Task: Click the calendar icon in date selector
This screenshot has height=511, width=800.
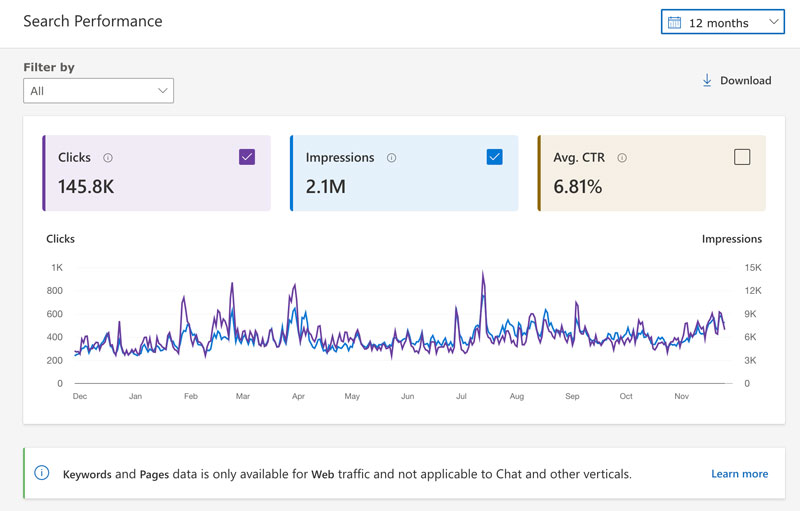Action: [x=675, y=22]
